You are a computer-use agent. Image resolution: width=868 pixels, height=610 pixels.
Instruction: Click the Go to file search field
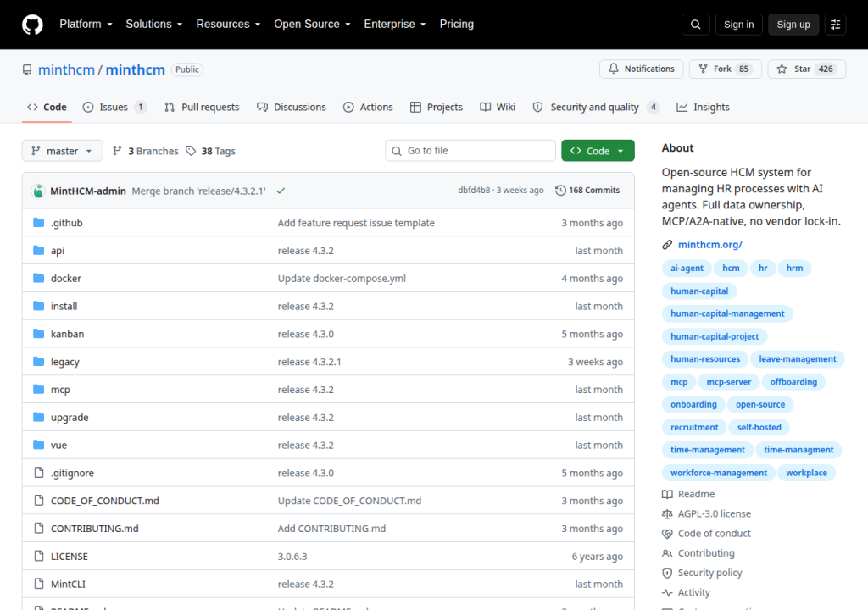470,151
